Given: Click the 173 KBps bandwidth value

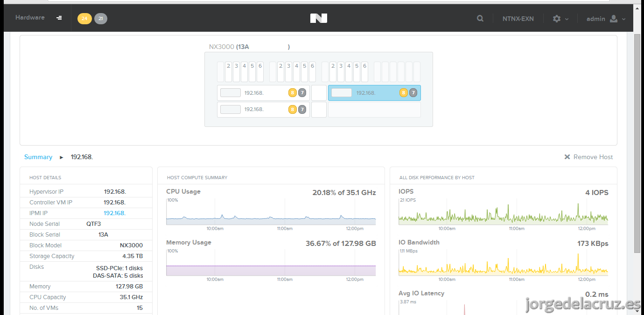Looking at the screenshot, I should (593, 243).
